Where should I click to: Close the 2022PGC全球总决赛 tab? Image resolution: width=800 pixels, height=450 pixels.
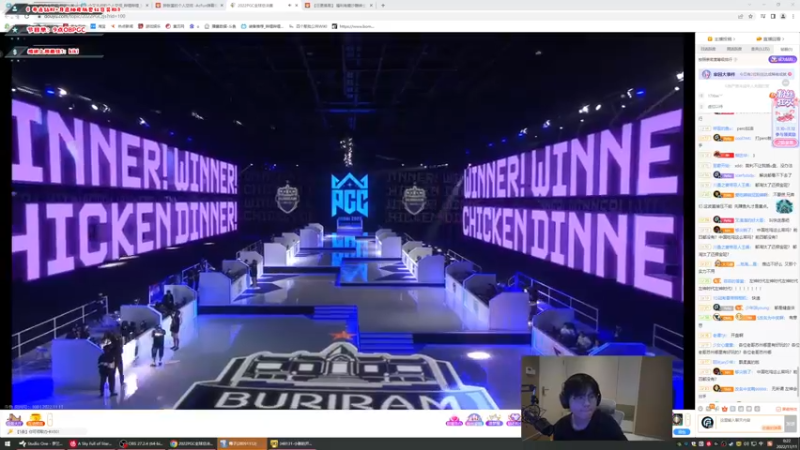(296, 6)
